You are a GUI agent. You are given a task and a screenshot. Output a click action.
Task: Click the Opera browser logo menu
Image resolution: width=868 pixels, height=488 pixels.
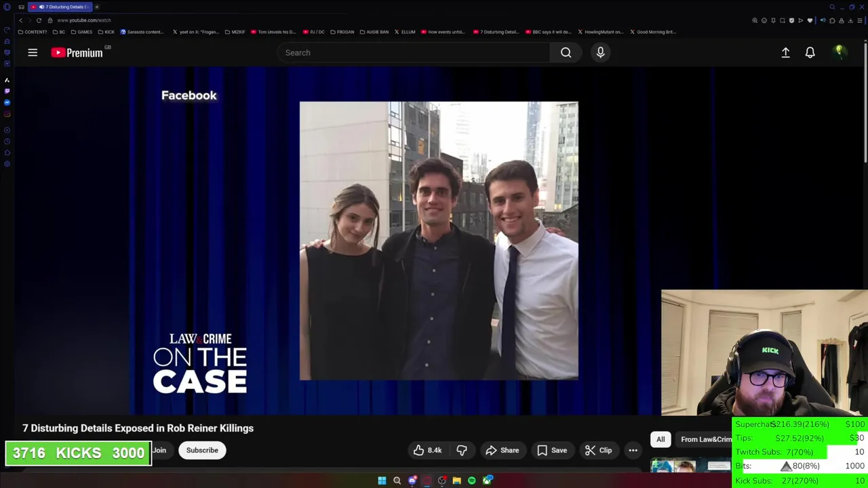(7, 7)
